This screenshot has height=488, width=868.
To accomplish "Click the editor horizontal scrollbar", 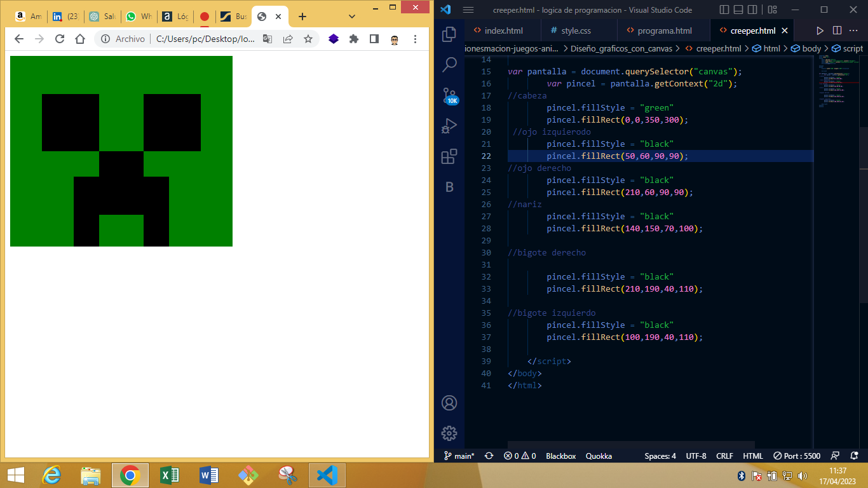I will (631, 445).
